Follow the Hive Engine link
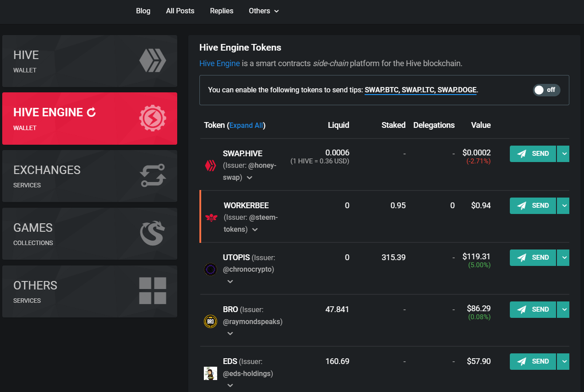This screenshot has width=584, height=392. (x=219, y=63)
